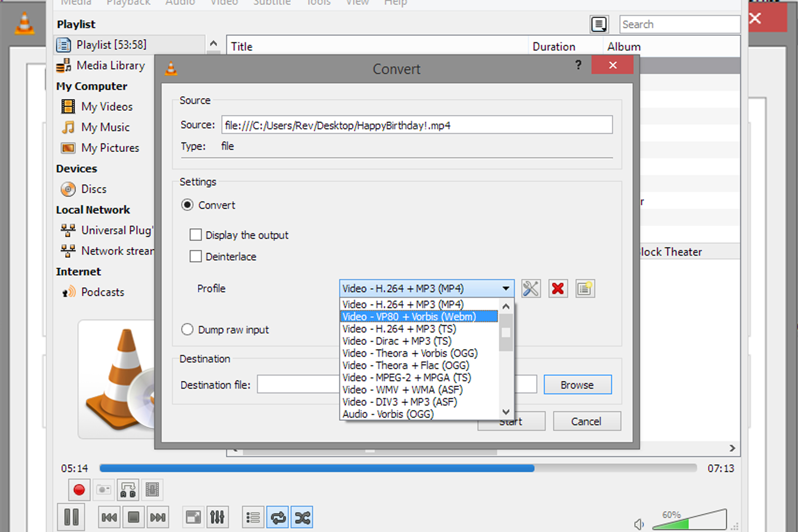Image resolution: width=798 pixels, height=532 pixels.
Task: Mute audio with the speaker icon
Action: tap(639, 524)
